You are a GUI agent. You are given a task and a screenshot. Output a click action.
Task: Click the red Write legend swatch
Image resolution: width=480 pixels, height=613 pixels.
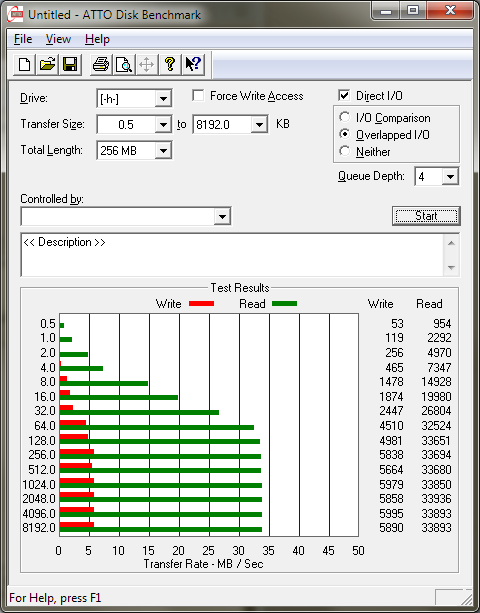click(201, 303)
